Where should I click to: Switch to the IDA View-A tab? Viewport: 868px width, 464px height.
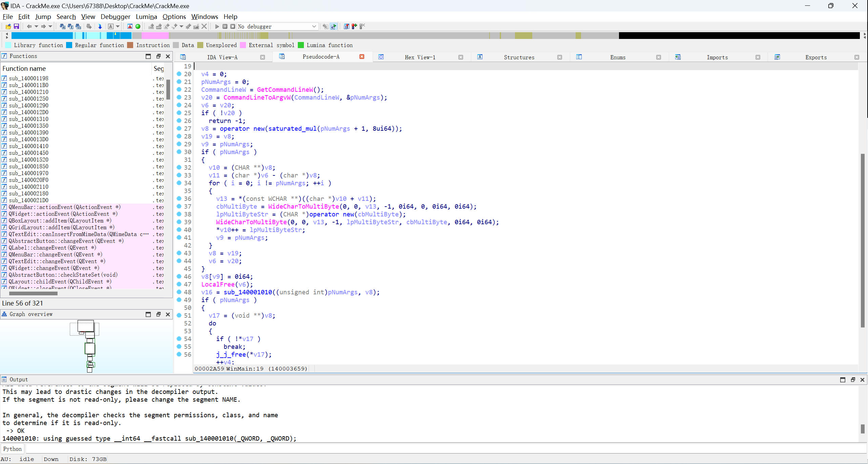[x=222, y=57]
